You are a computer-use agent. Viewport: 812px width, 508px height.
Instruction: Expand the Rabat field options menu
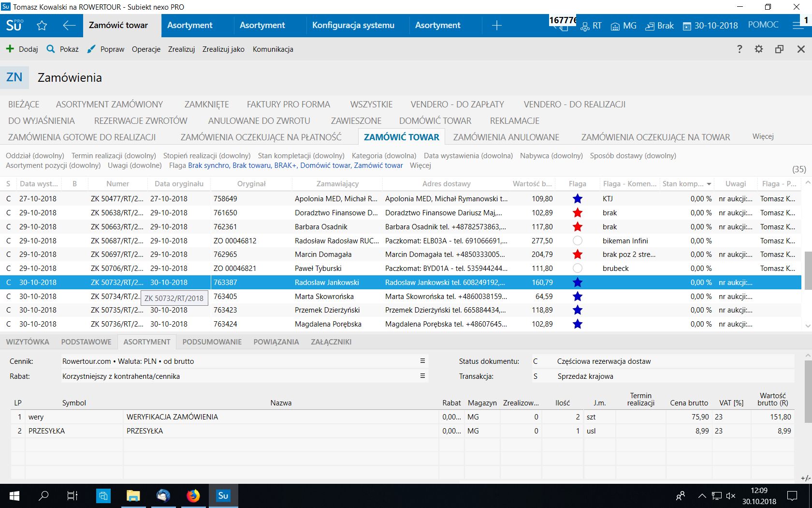[422, 376]
